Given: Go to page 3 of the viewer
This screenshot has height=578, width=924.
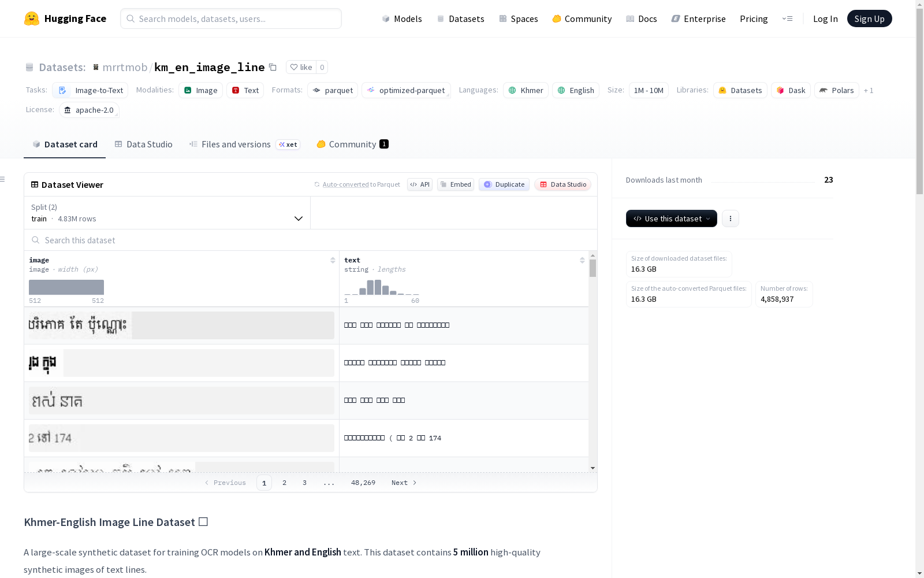Looking at the screenshot, I should click(x=304, y=483).
